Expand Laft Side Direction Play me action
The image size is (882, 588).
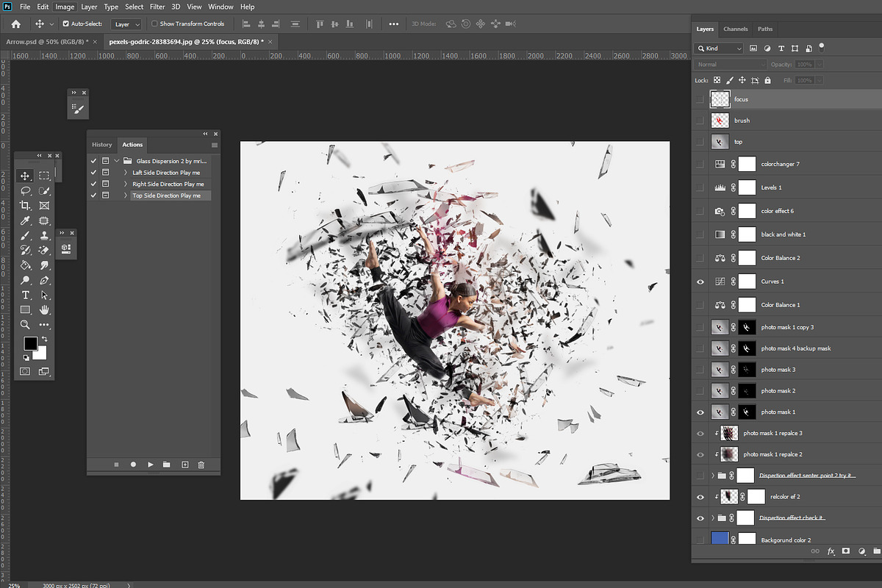pyautogui.click(x=126, y=172)
